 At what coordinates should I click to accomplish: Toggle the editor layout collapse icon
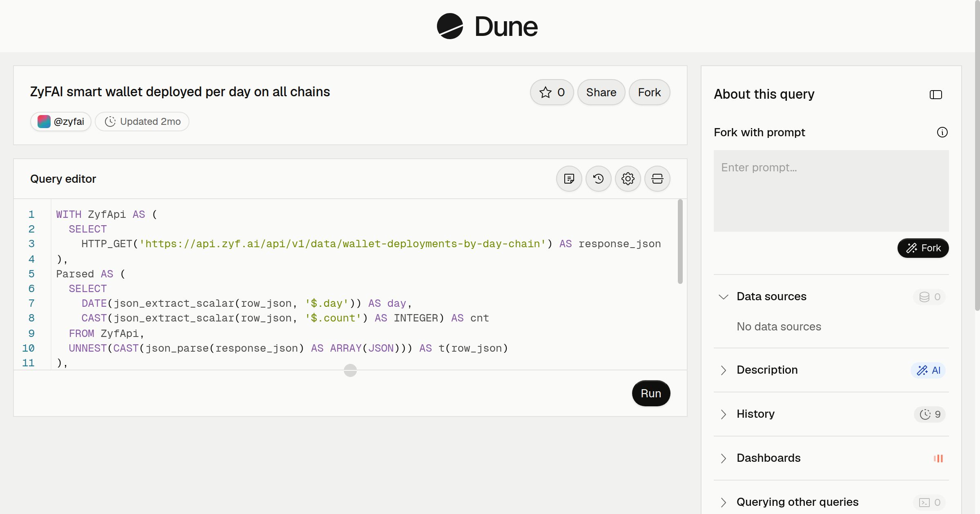[657, 179]
